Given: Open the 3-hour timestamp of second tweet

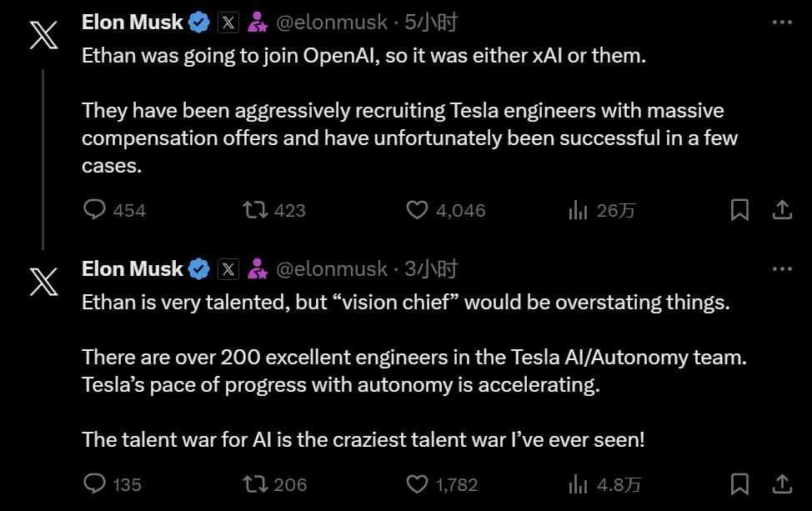Looking at the screenshot, I should point(431,269).
